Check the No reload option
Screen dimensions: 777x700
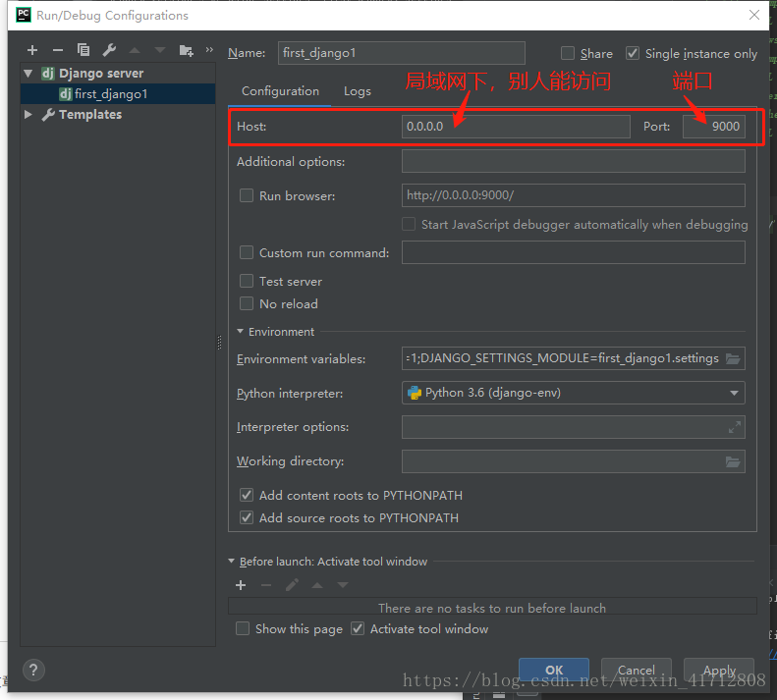pos(247,303)
